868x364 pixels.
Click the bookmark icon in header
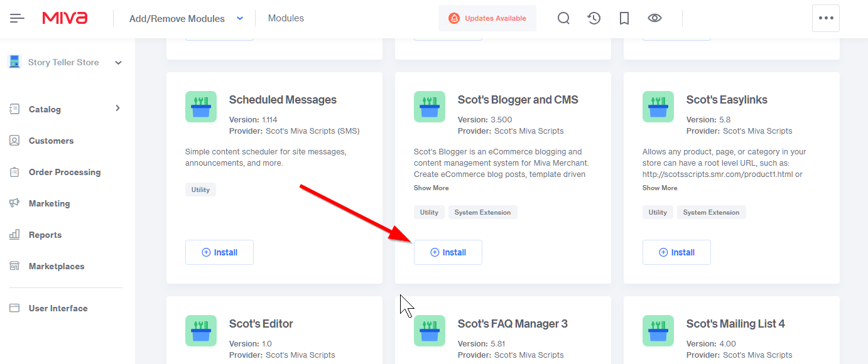624,18
